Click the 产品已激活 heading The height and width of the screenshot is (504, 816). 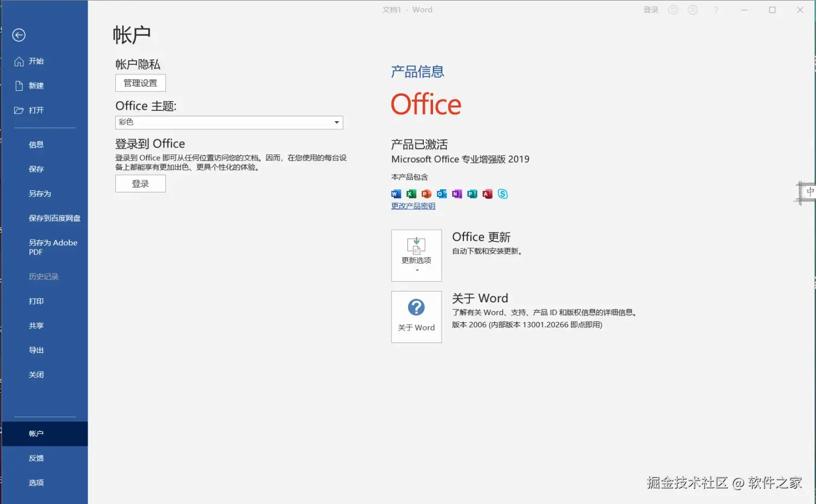point(419,145)
